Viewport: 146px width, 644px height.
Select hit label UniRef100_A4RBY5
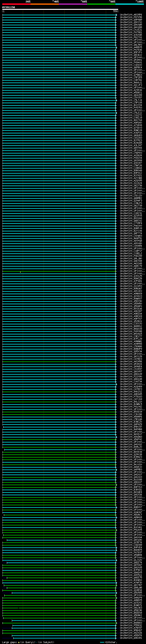[x=131, y=48]
